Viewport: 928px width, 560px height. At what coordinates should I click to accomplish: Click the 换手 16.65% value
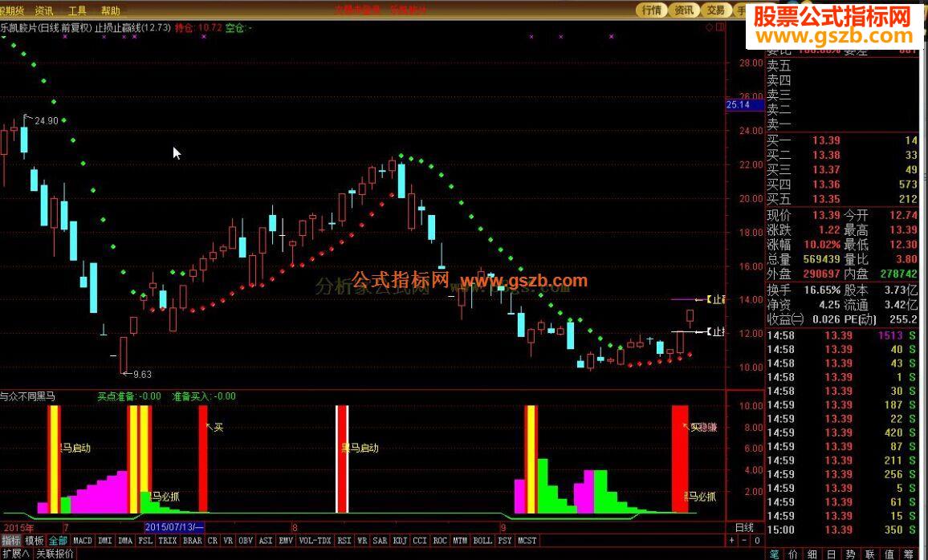(x=821, y=290)
